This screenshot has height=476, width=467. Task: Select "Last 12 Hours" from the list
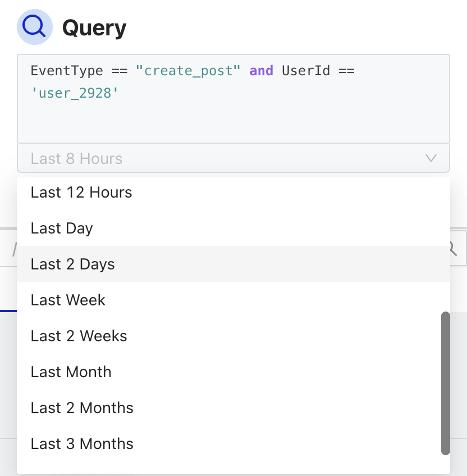[x=81, y=193]
